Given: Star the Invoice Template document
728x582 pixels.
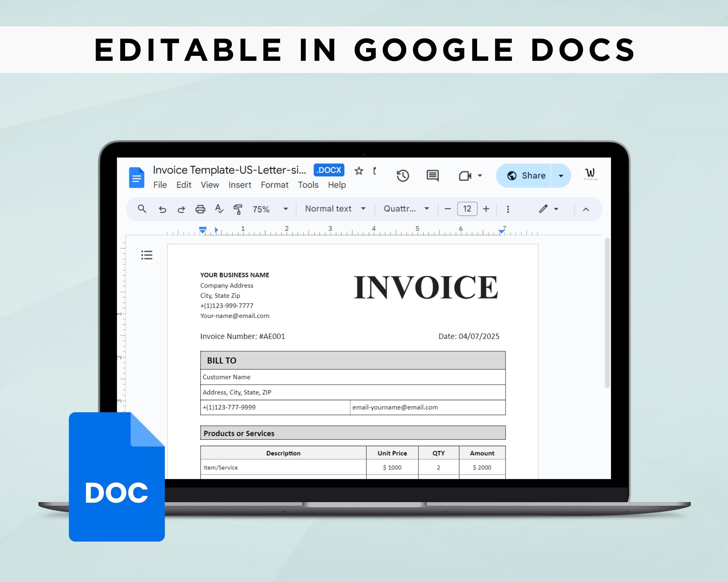Looking at the screenshot, I should click(358, 171).
